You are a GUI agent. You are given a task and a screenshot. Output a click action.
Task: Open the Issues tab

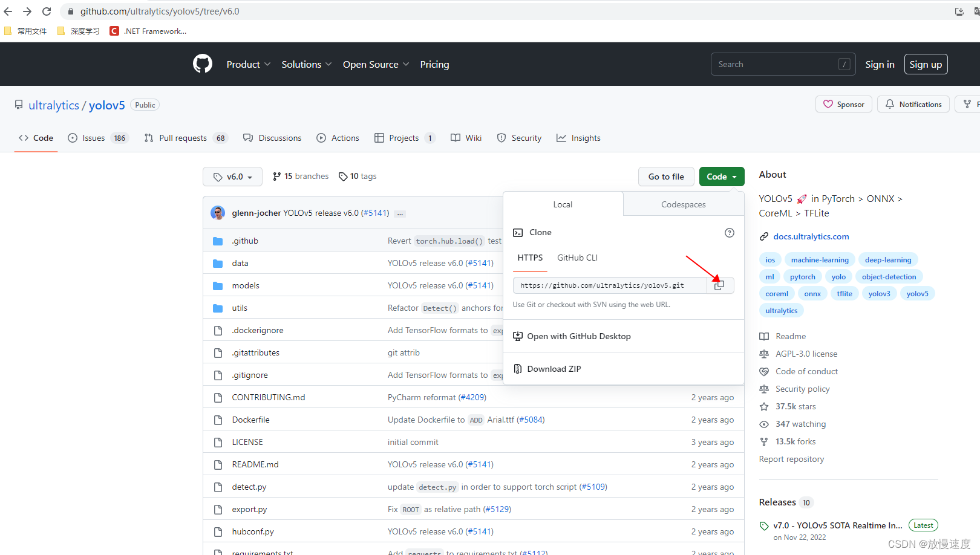pos(98,138)
